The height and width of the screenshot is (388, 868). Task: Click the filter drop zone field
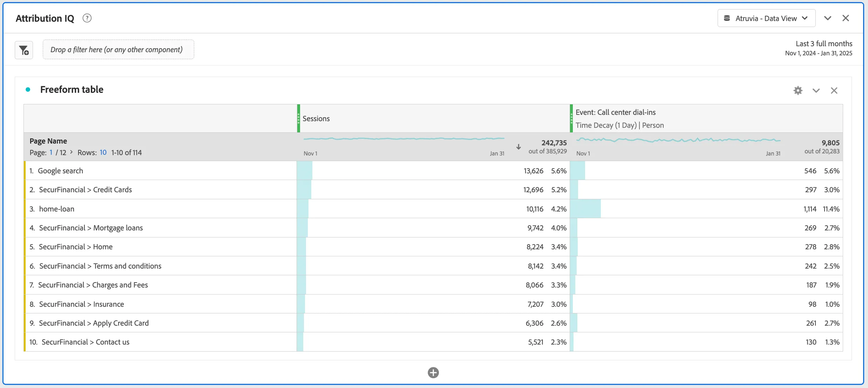pos(118,49)
